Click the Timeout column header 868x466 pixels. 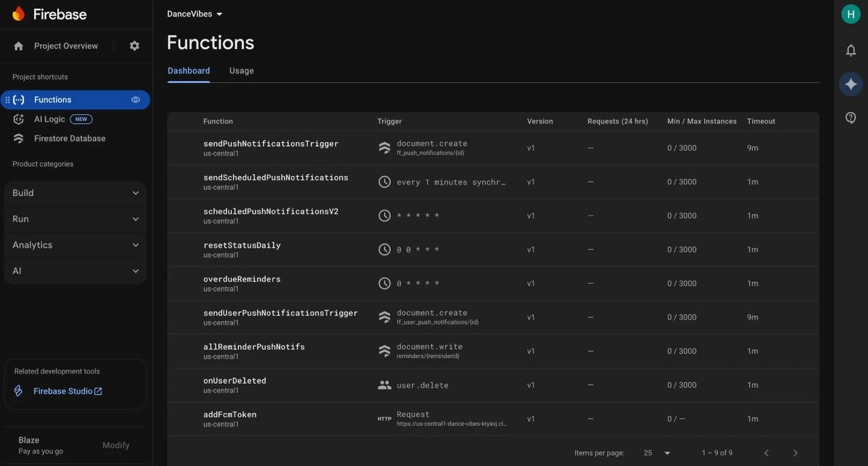click(x=761, y=121)
